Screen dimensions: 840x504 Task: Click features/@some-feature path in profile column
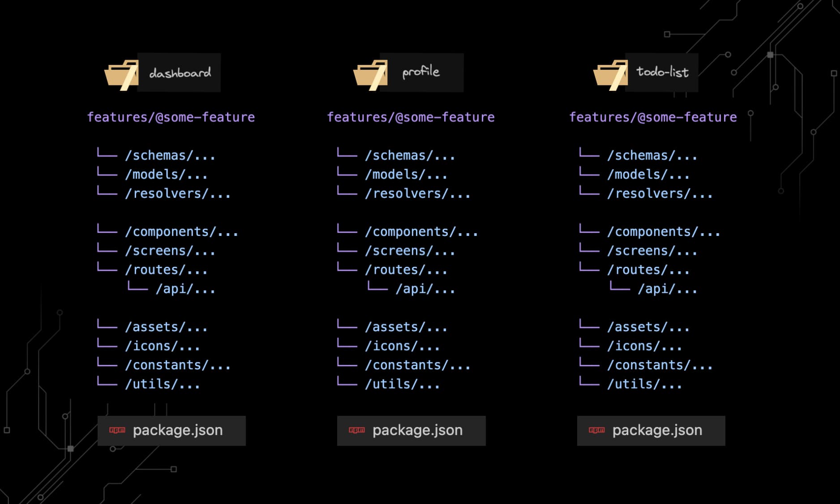(x=411, y=117)
